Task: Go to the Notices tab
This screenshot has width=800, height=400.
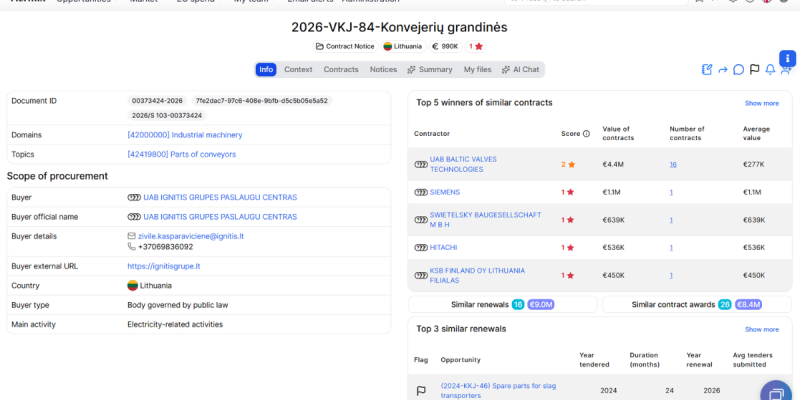Action: [383, 69]
